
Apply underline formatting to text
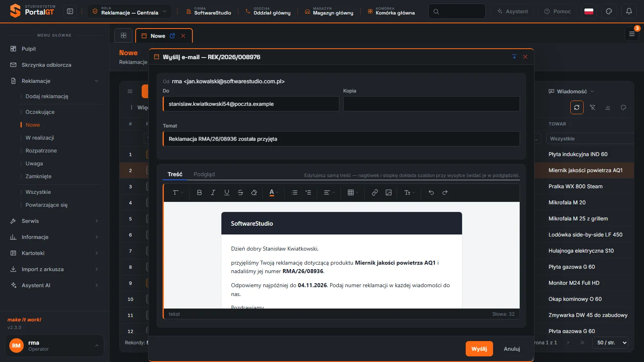[x=227, y=193]
